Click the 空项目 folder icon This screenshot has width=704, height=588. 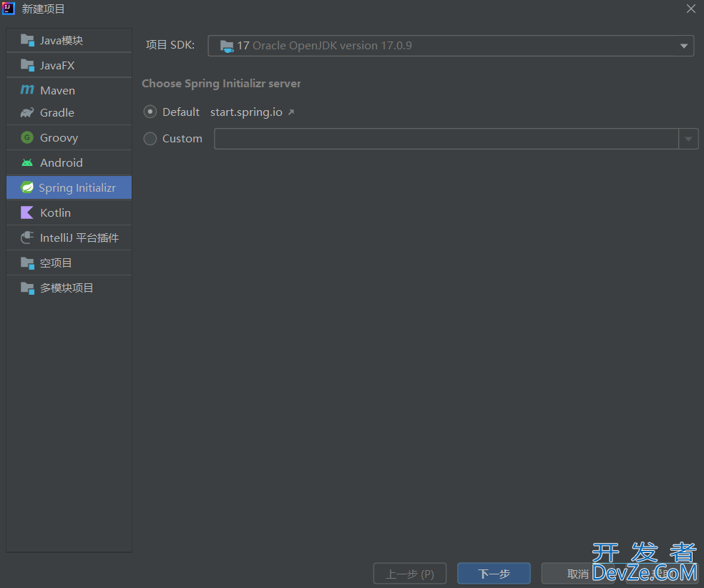pyautogui.click(x=27, y=263)
